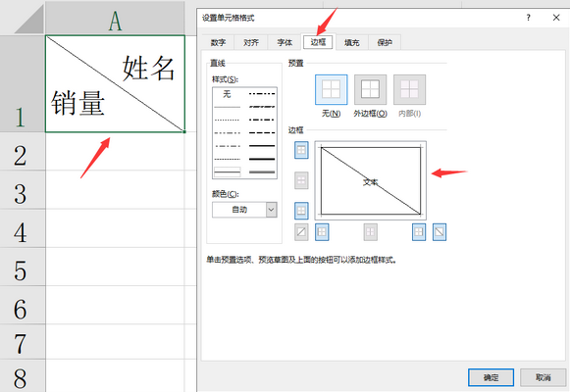Choose the 内部(I) inside border preset
This screenshot has height=392, width=570.
tap(410, 89)
